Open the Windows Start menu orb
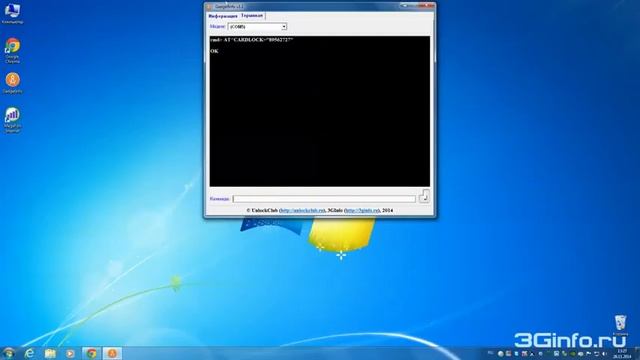Screen dimensions: 640x360 (9, 353)
